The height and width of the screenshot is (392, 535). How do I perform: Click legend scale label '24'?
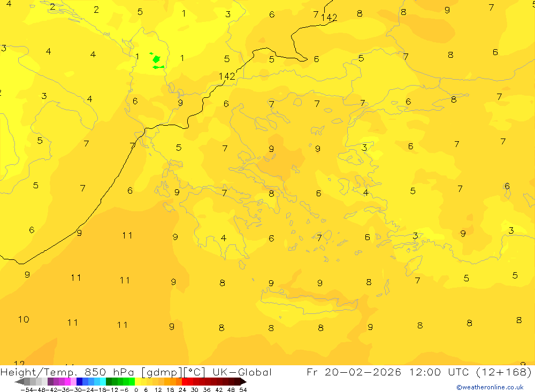[182, 390]
